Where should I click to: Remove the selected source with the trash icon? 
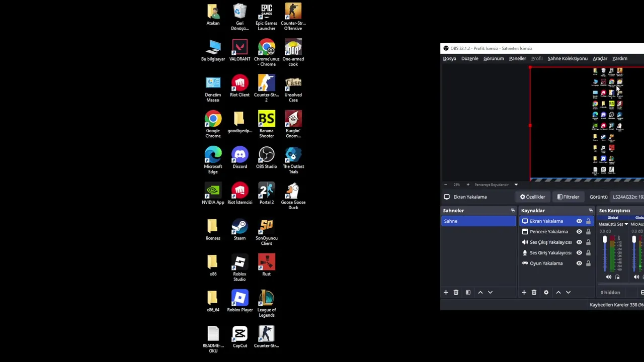click(534, 292)
